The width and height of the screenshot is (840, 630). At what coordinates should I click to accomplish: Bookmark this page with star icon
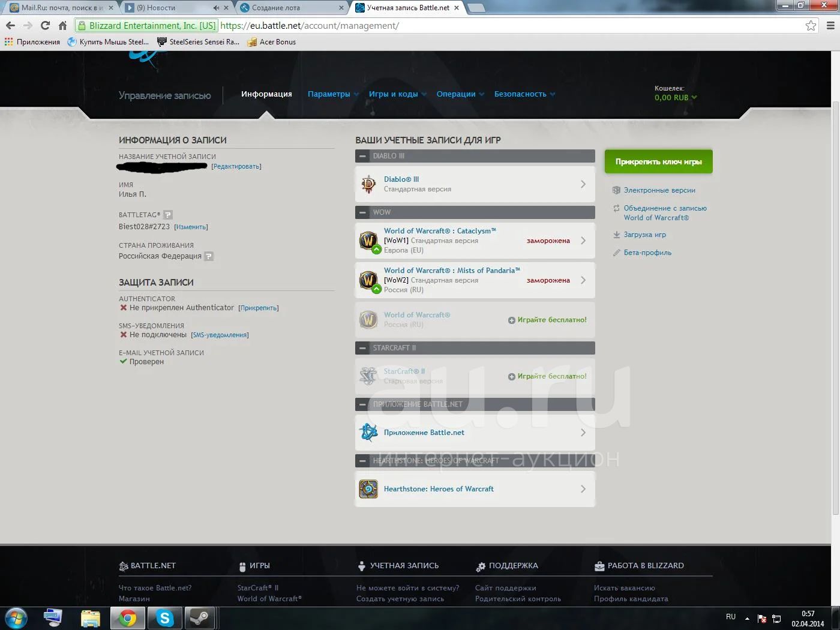[x=811, y=26]
